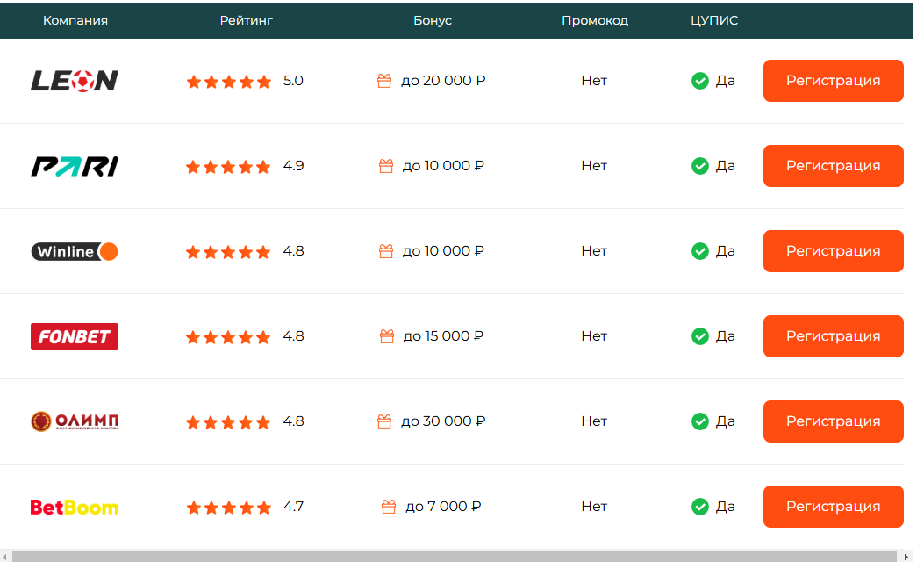This screenshot has width=924, height=562.
Task: Click the 4.8 rating in Олимп row
Action: (x=293, y=421)
